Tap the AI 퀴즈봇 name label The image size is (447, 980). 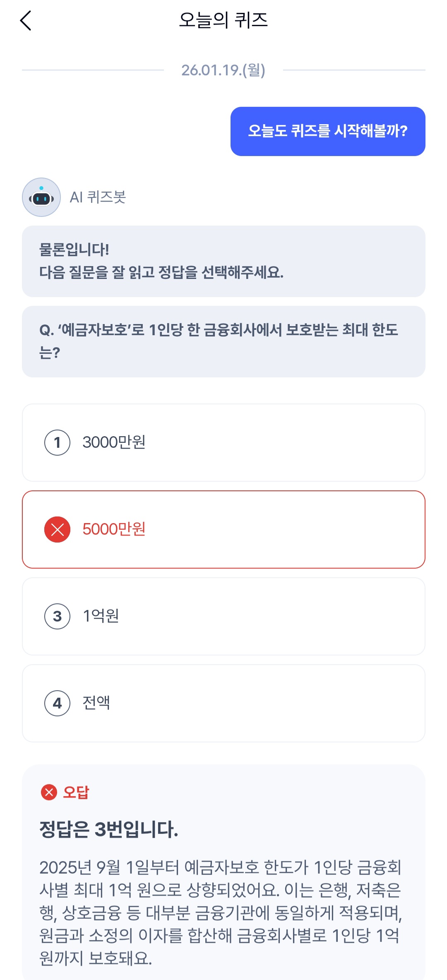tap(98, 197)
